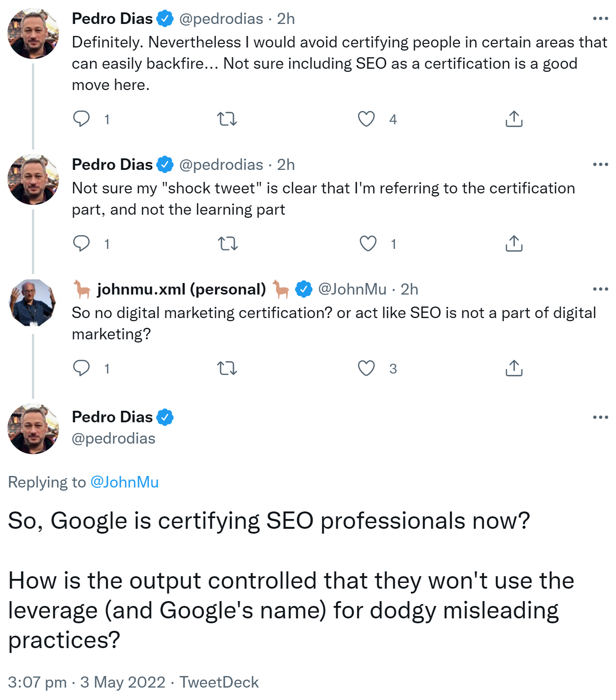The image size is (616, 700).
Task: Open the reply box on Pedro's first tweet
Action: tap(82, 118)
